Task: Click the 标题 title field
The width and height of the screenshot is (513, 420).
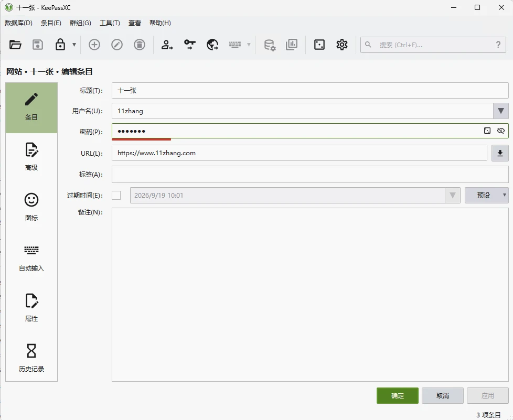Action: click(x=310, y=91)
